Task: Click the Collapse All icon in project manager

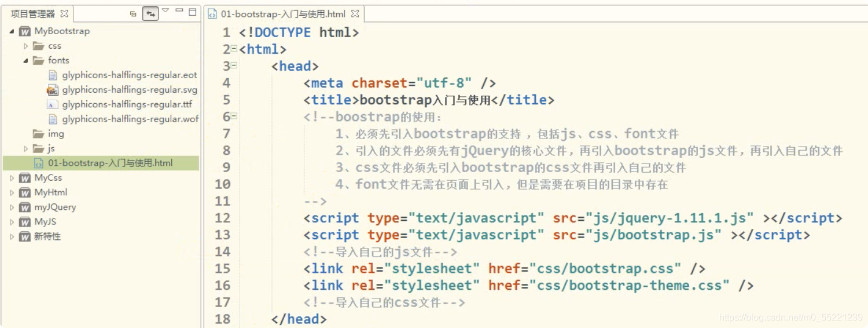Action: click(x=134, y=14)
